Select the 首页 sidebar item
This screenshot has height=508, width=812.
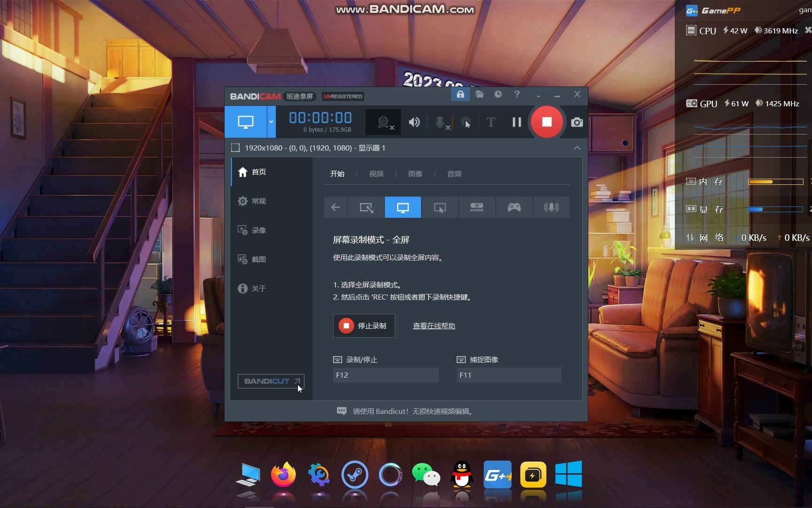tap(272, 172)
